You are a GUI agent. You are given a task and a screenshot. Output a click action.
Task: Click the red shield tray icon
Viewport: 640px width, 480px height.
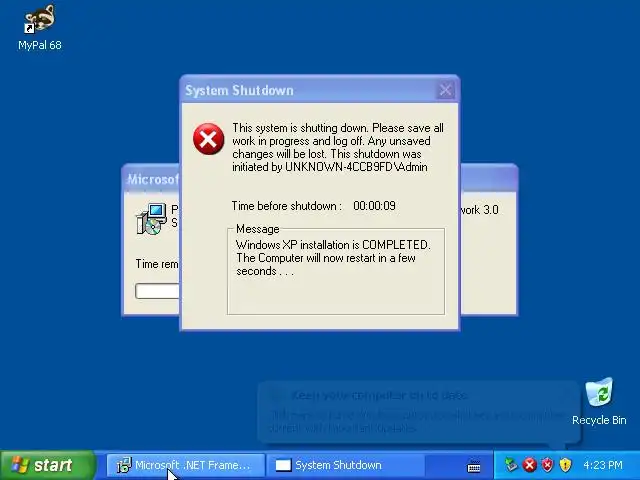547,465
